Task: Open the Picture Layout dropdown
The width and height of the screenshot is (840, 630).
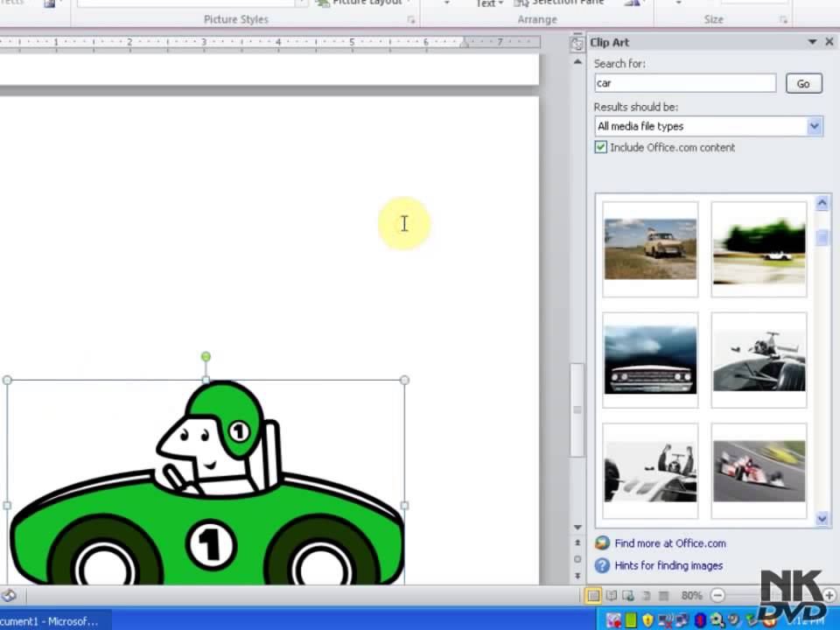Action: pyautogui.click(x=364, y=3)
